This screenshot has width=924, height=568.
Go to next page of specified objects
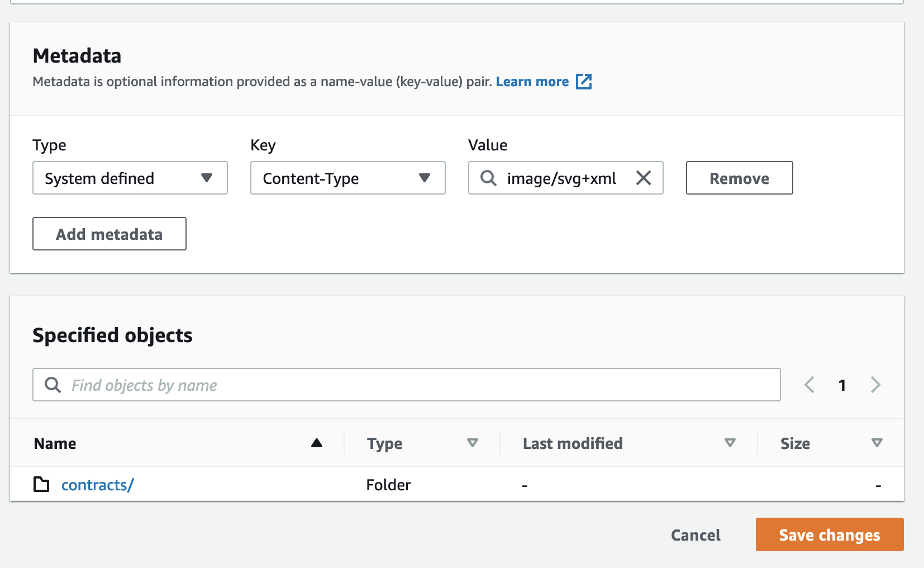click(x=875, y=385)
